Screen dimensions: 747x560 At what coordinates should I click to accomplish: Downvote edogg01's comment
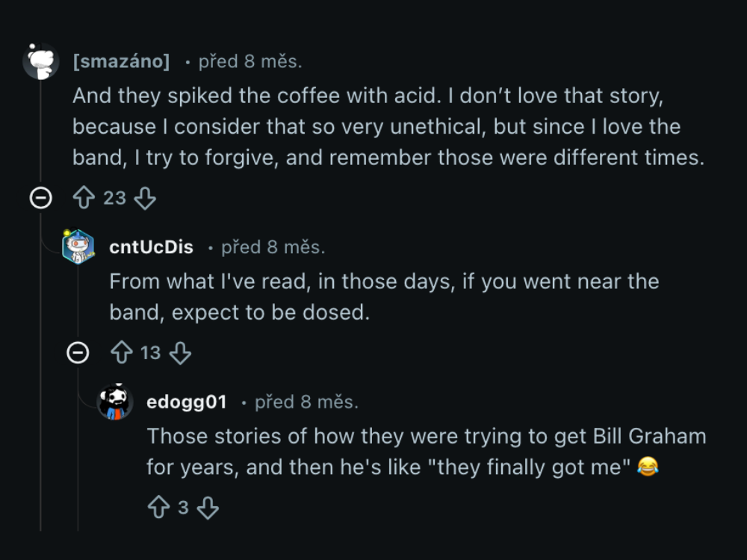point(208,508)
